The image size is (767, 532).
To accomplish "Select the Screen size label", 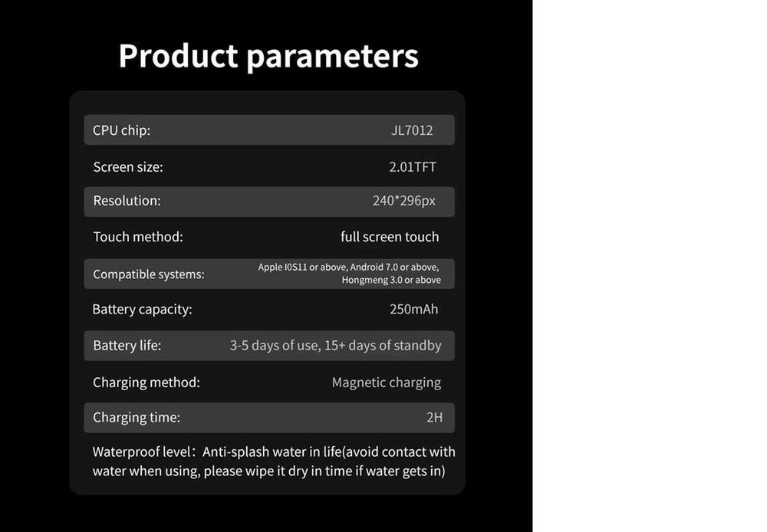I will point(128,167).
